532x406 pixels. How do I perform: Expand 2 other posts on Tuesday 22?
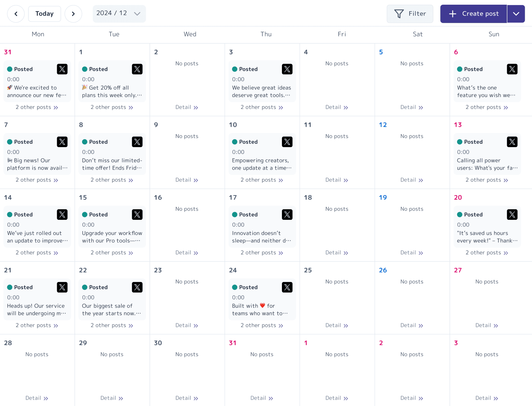[112, 325]
